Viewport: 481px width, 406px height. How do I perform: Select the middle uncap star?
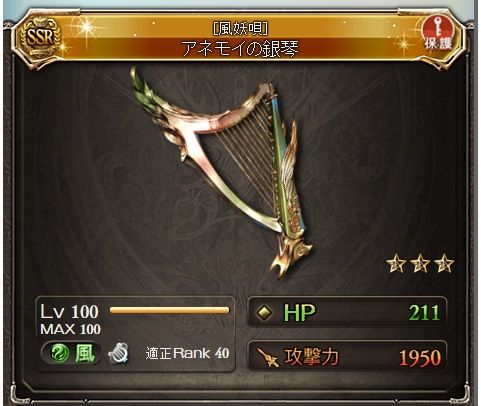click(420, 264)
